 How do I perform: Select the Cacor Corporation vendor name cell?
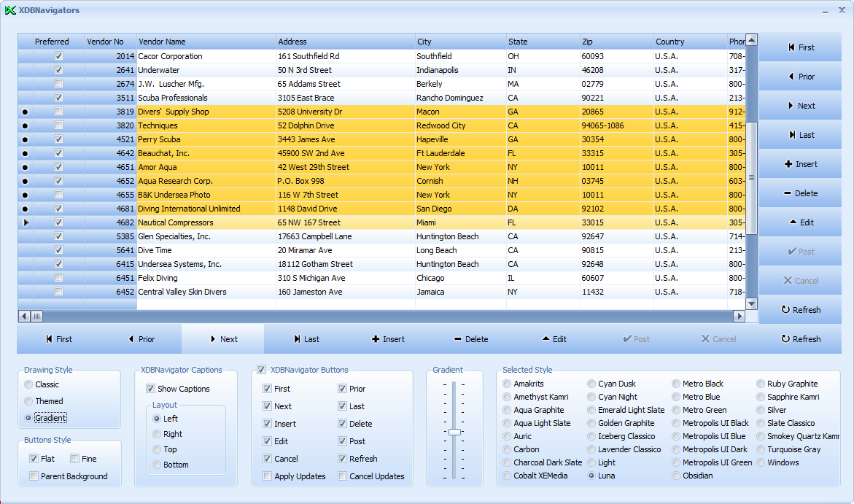[206, 56]
